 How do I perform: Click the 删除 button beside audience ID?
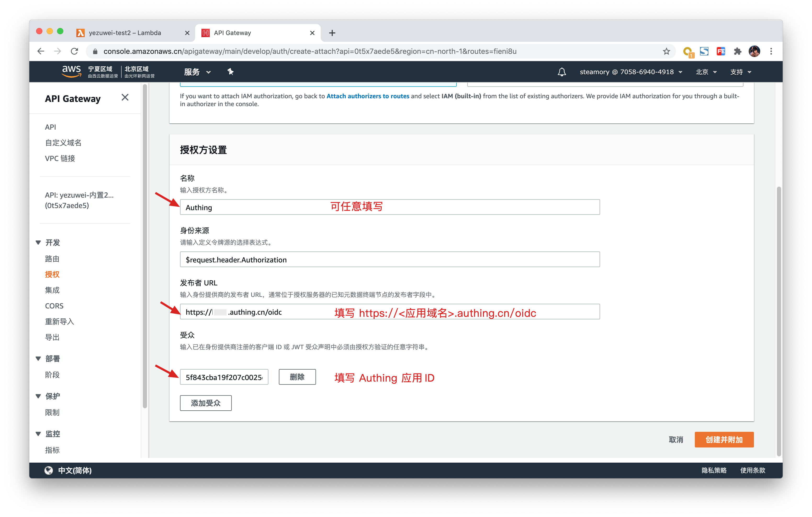(297, 377)
